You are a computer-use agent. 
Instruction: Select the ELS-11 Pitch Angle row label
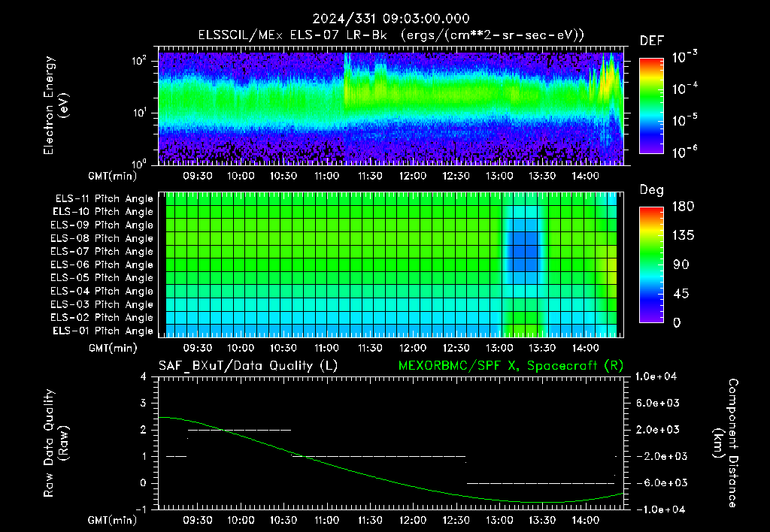[104, 199]
